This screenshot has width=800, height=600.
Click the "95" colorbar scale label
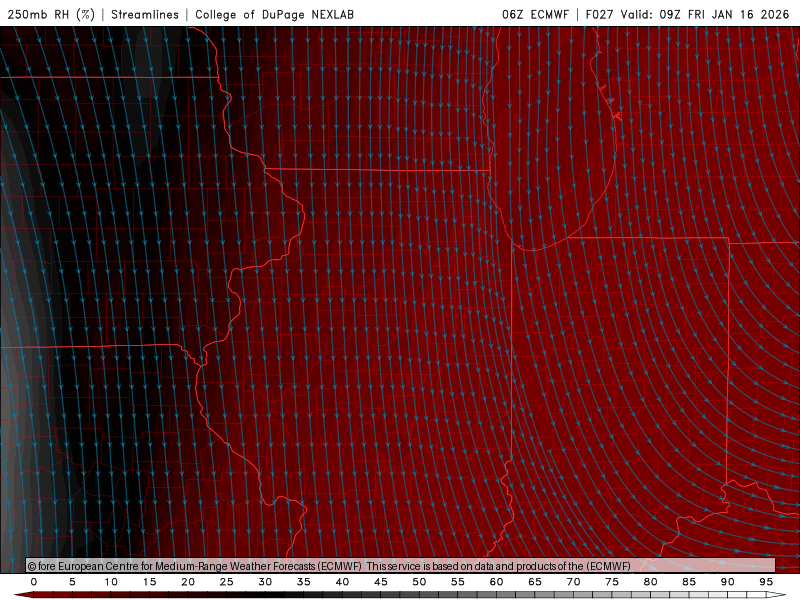(x=766, y=582)
